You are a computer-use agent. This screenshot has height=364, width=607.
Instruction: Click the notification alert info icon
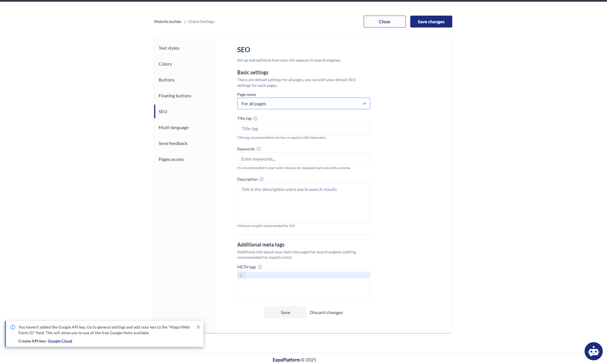coord(13,327)
